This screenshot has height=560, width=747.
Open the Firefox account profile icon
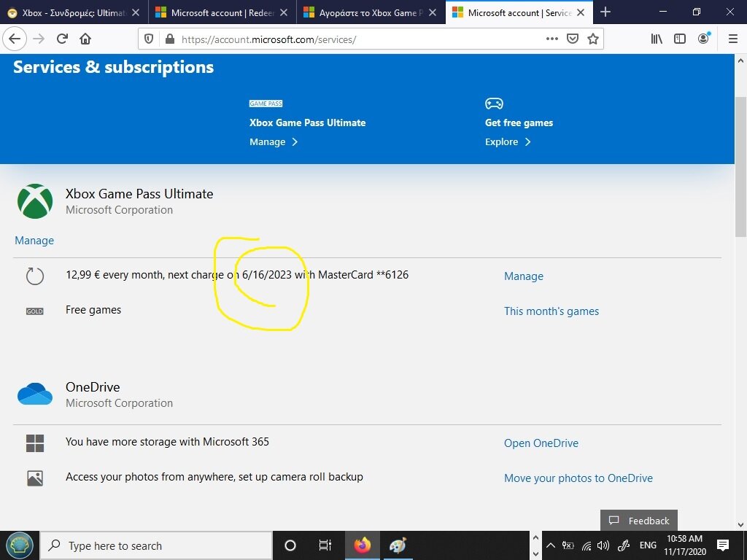(703, 39)
